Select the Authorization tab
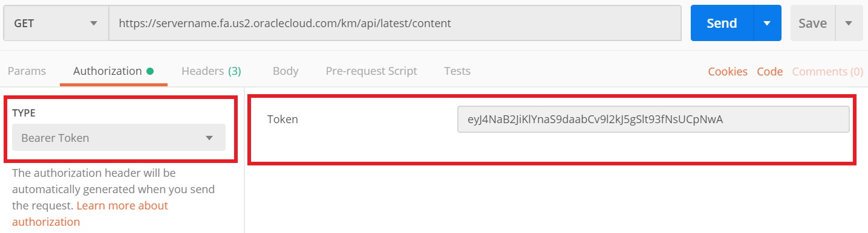The width and height of the screenshot is (868, 233). [108, 71]
